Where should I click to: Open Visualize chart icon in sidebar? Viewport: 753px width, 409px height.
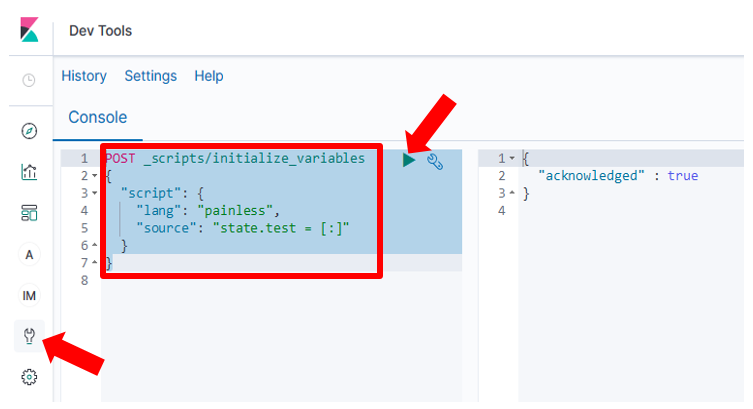(x=29, y=172)
